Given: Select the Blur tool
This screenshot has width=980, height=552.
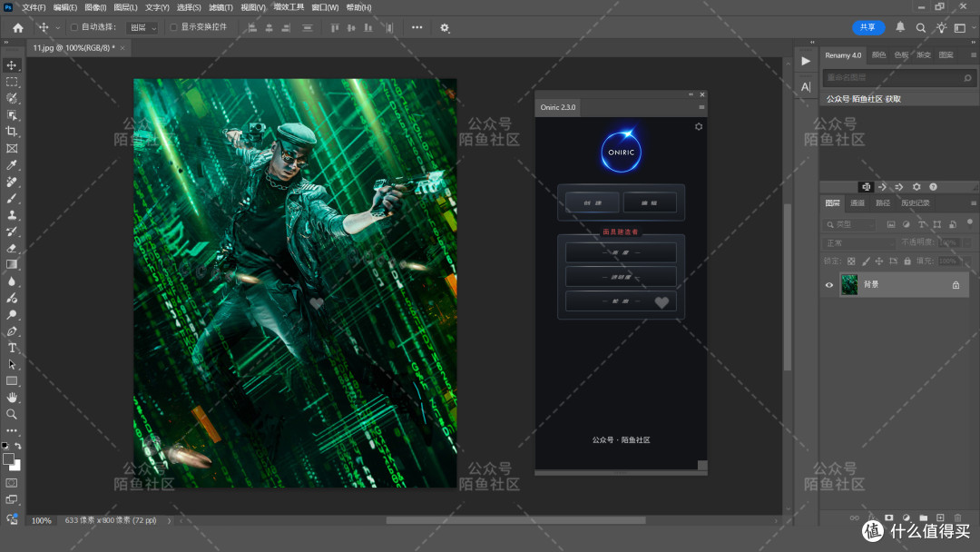Looking at the screenshot, I should (12, 281).
